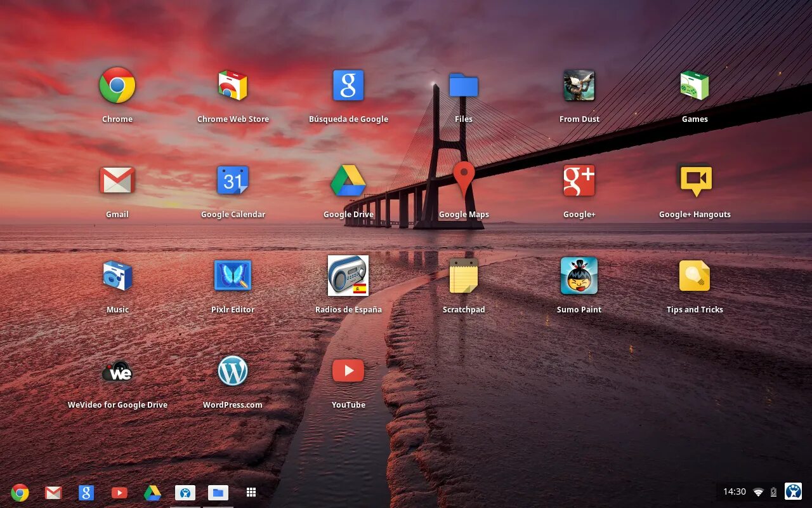Screen dimensions: 812x508
Task: Launch Sumo Paint
Action: pos(579,276)
